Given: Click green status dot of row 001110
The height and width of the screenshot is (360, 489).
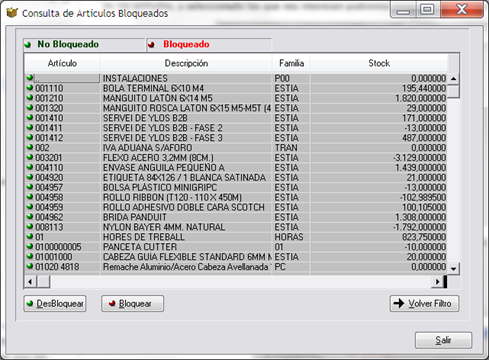Looking at the screenshot, I should point(30,88).
